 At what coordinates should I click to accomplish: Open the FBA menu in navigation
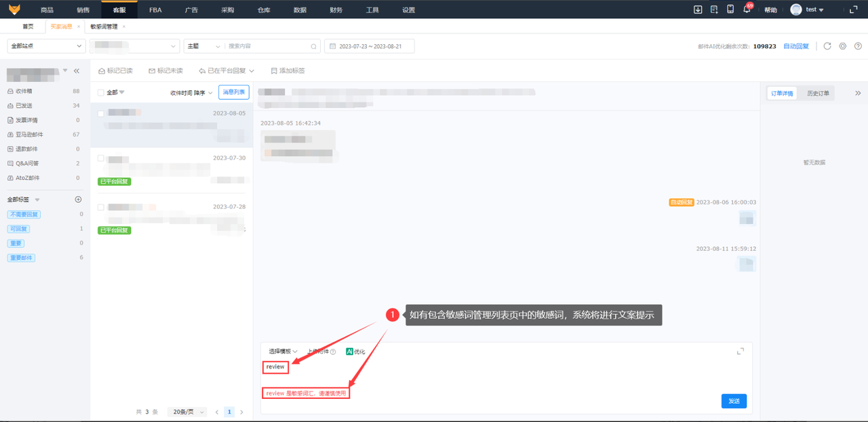pyautogui.click(x=155, y=9)
